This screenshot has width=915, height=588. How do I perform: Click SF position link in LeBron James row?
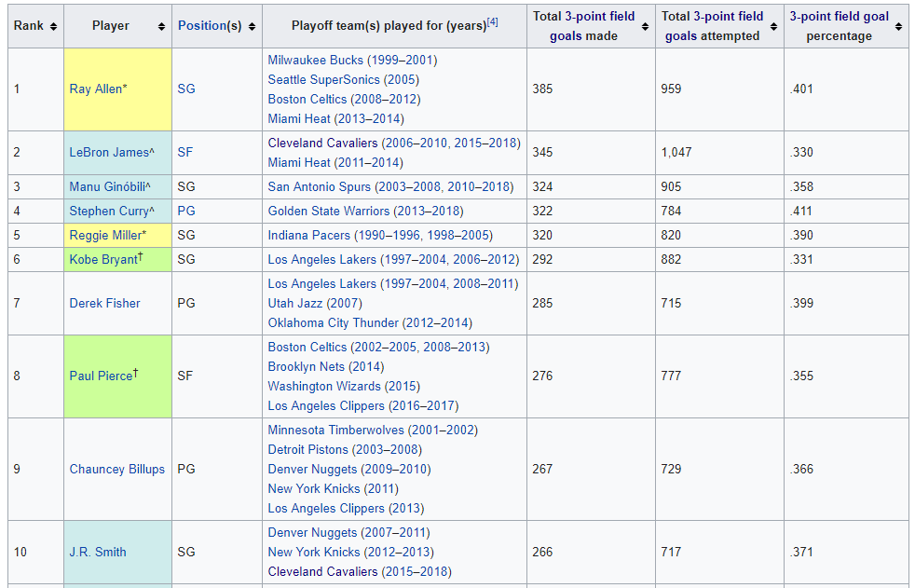coord(185,152)
